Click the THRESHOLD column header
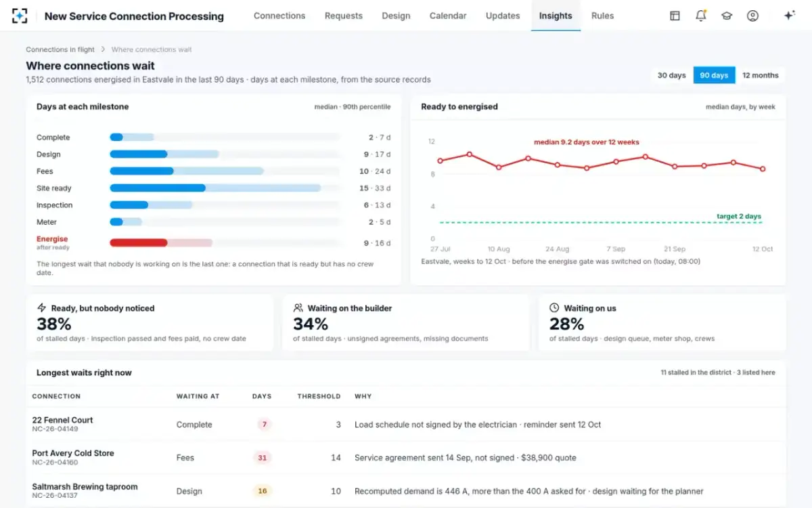This screenshot has height=508, width=812. (319, 396)
